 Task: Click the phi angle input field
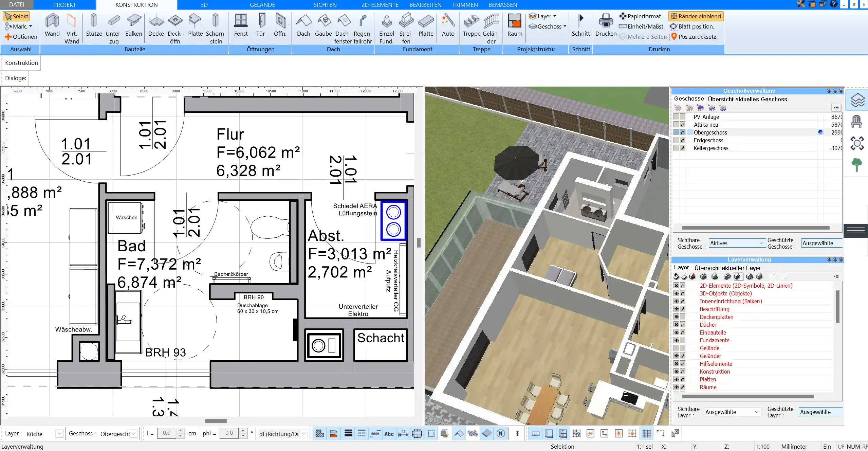click(229, 433)
